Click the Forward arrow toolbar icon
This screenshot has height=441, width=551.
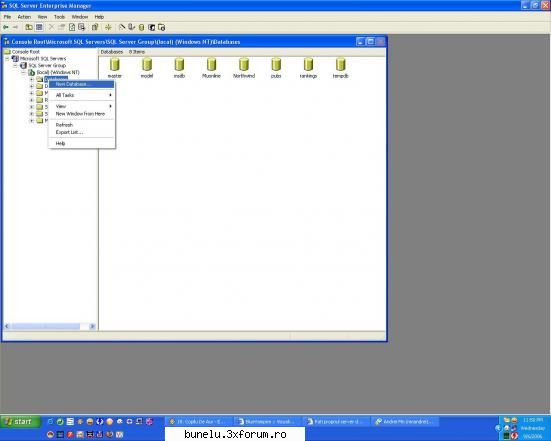click(15, 27)
